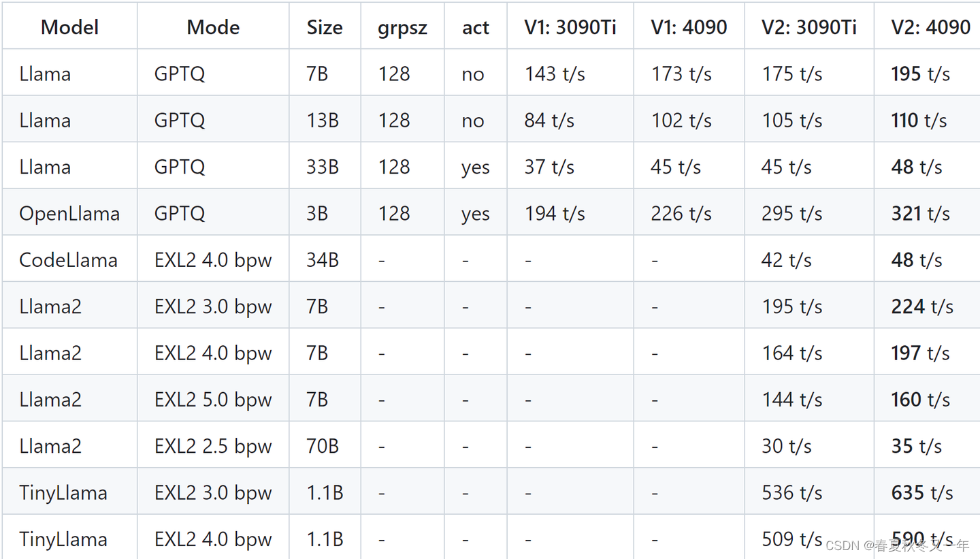Click the 144 t/s cell
Image resolution: width=980 pixels, height=559 pixels.
[x=809, y=399]
